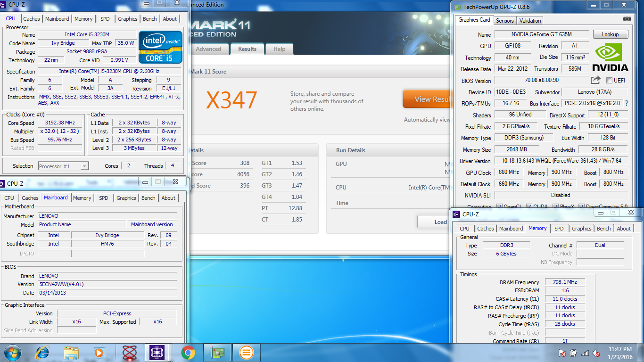644x362 pixels.
Task: Click the NVIDIA SLI field showing Disabled
Action: click(x=561, y=195)
